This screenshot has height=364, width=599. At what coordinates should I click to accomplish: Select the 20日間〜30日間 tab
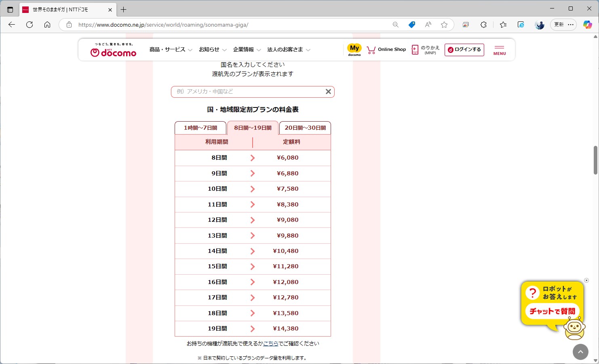click(305, 128)
